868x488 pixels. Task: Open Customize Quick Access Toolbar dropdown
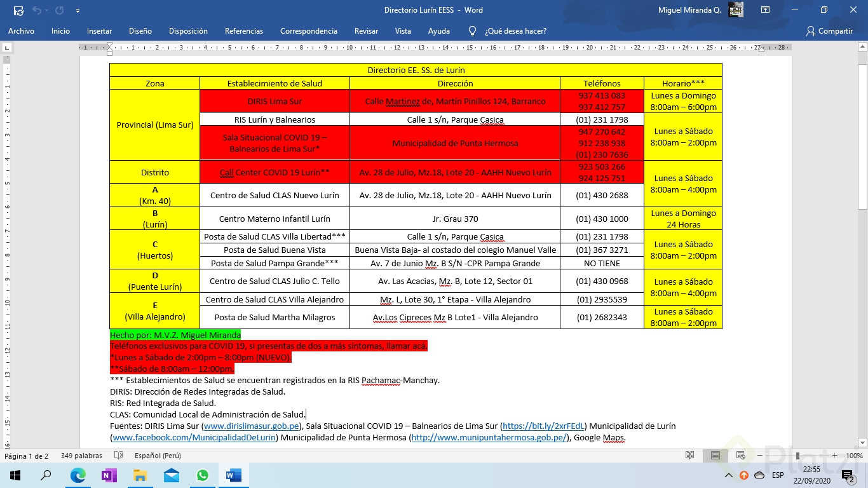(x=78, y=10)
